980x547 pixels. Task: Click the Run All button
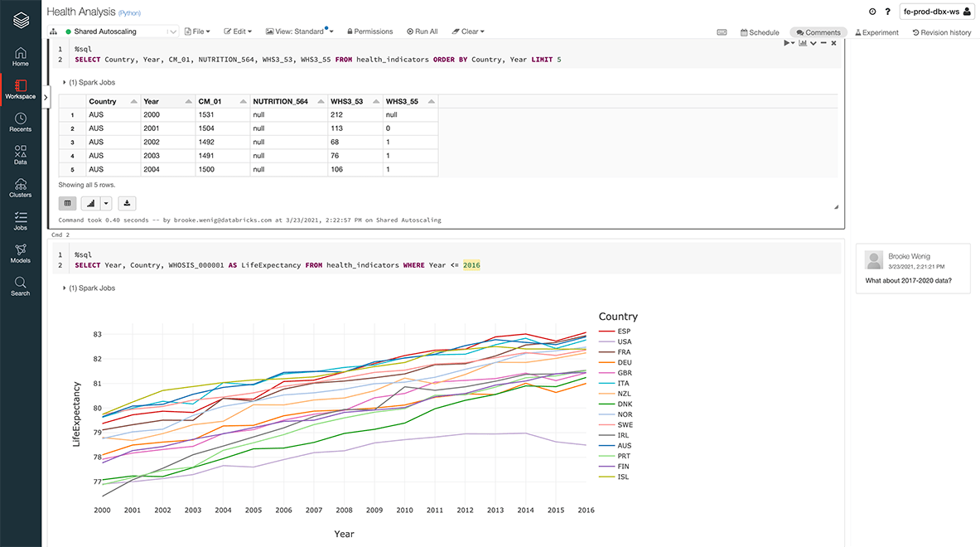pos(422,31)
